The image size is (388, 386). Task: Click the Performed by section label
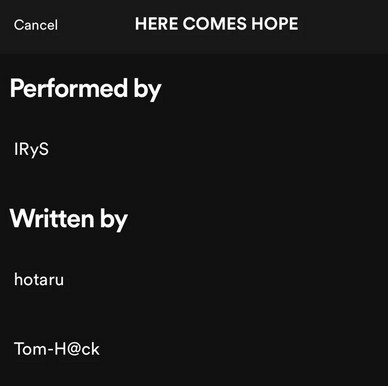click(x=86, y=89)
